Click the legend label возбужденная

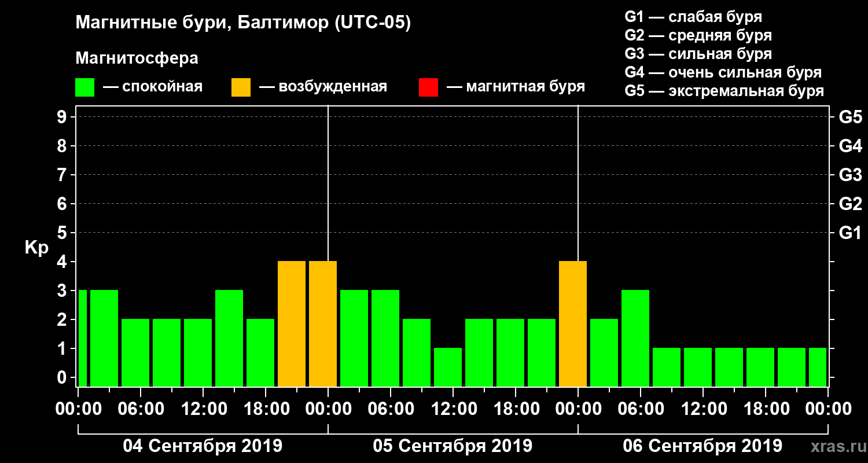click(332, 87)
